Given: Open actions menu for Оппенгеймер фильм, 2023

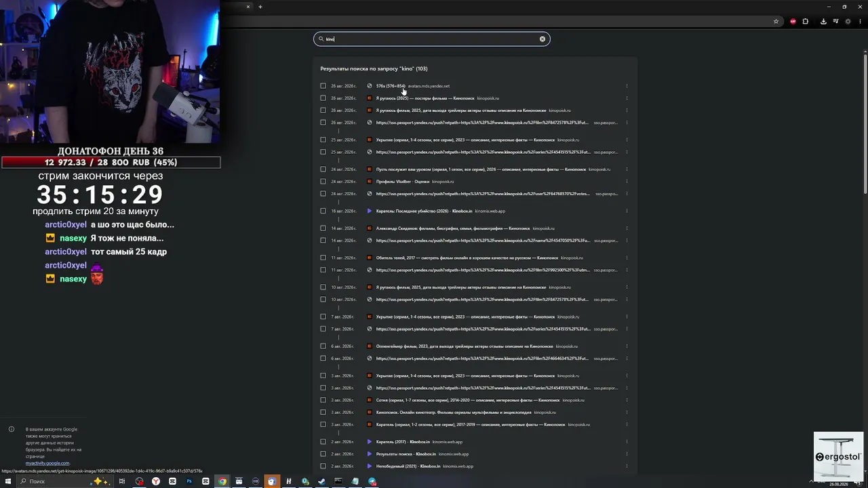Looking at the screenshot, I should click(627, 346).
